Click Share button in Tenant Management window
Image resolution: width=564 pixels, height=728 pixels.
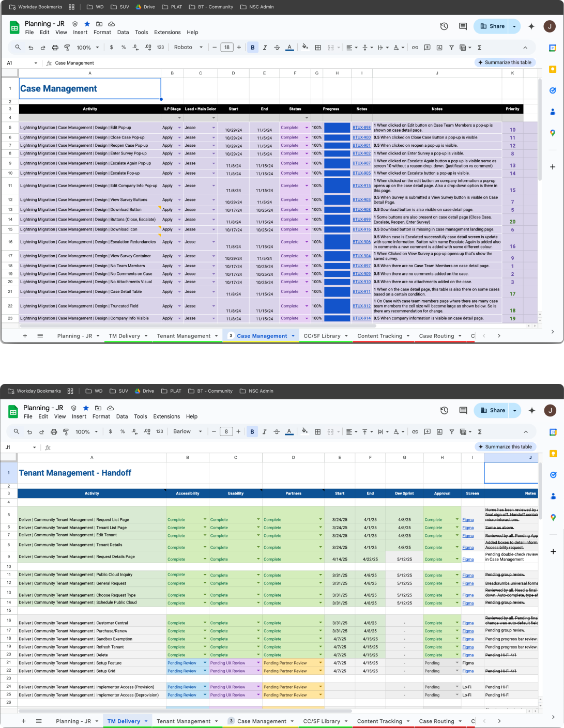[492, 410]
